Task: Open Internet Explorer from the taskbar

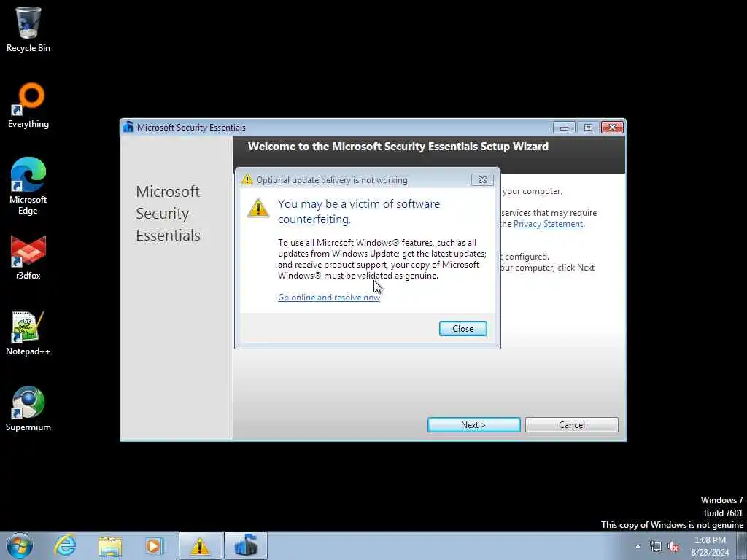Action: click(x=65, y=545)
